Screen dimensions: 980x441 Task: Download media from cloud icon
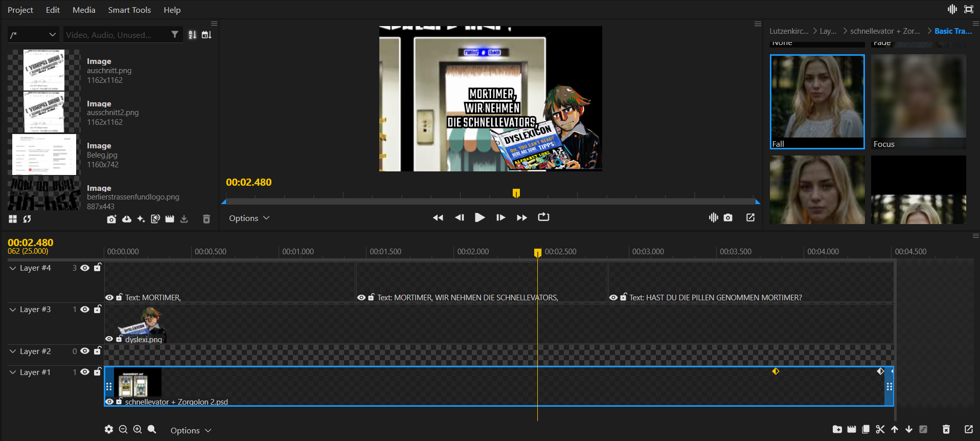pyautogui.click(x=126, y=219)
